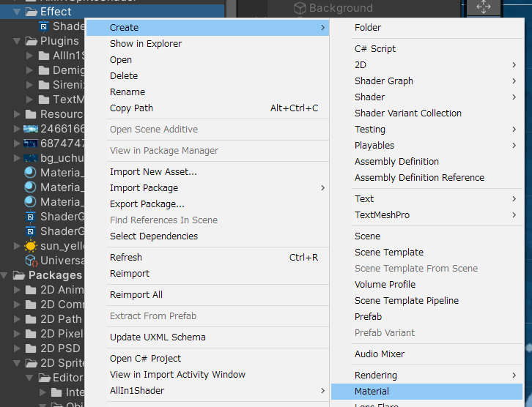Open the AllIn1Shader submenu
Image resolution: width=532 pixels, height=407 pixels.
pos(207,391)
